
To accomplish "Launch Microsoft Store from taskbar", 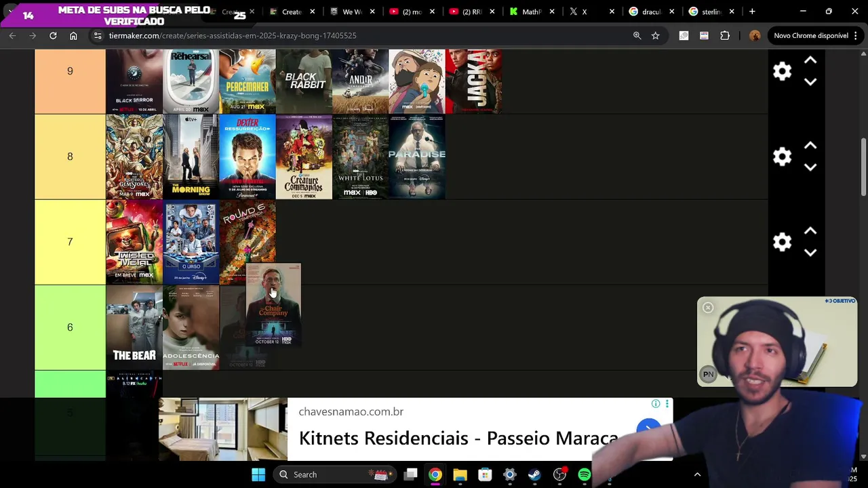I will 485,474.
